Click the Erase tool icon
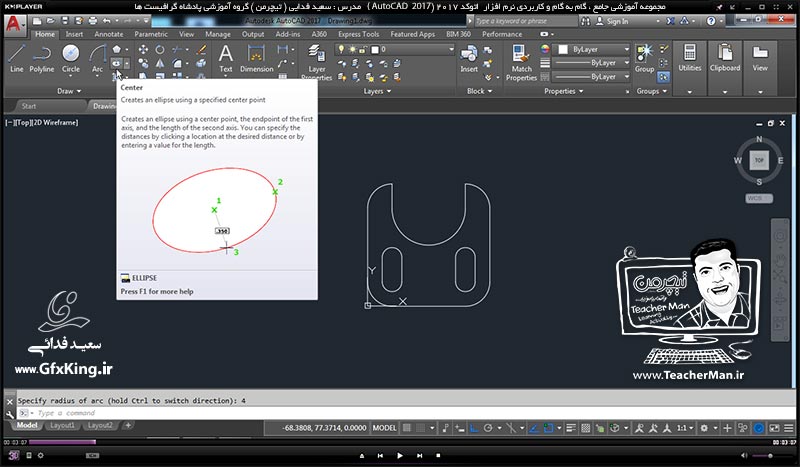800x467 pixels. tap(201, 50)
